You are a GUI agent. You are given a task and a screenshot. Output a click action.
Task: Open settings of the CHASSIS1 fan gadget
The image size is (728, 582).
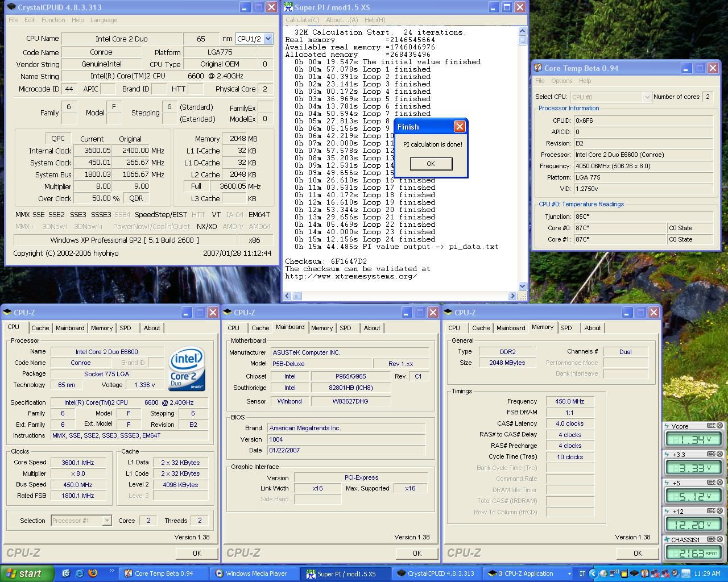pyautogui.click(x=710, y=539)
